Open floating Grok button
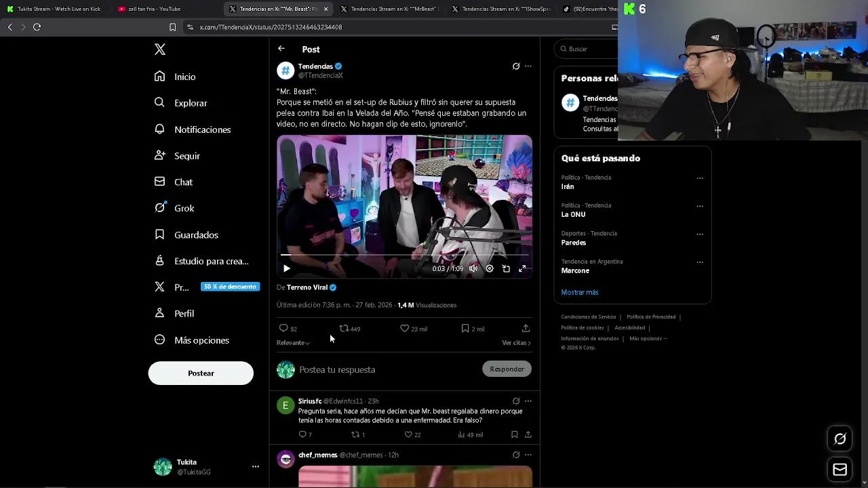The width and height of the screenshot is (868, 488). tap(840, 439)
